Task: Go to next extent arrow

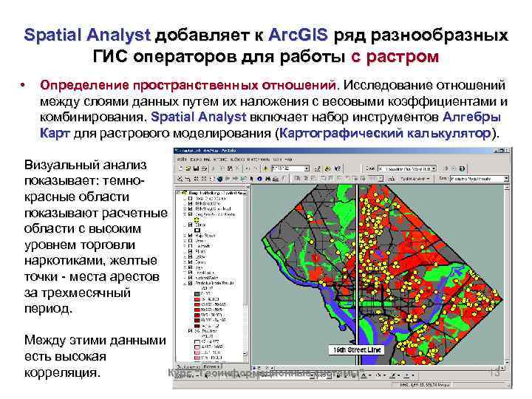Action: coord(235,179)
